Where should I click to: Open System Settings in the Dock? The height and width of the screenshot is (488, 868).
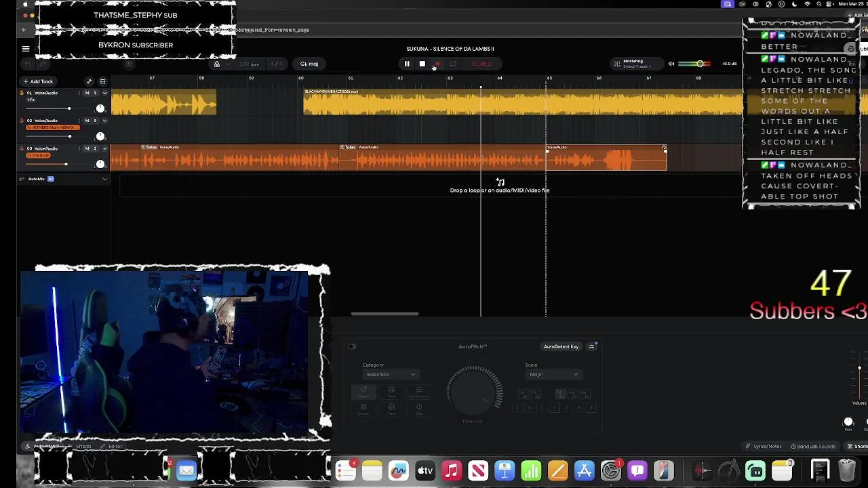pyautogui.click(x=610, y=470)
